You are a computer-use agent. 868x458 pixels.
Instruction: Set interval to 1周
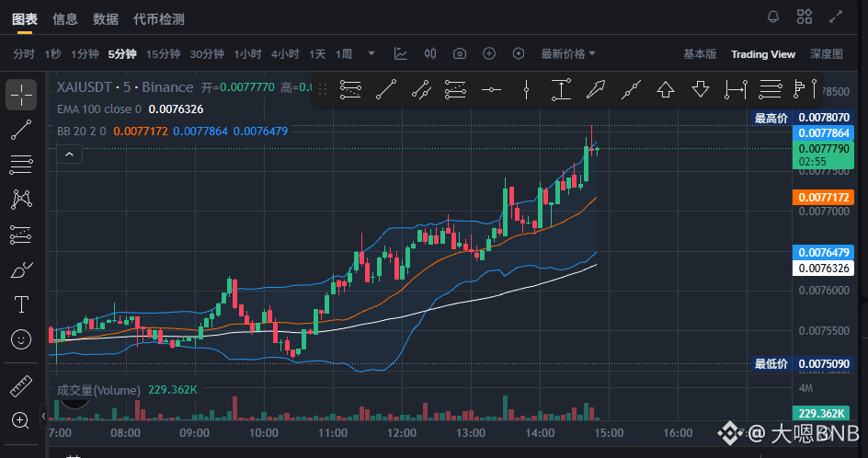(x=344, y=53)
